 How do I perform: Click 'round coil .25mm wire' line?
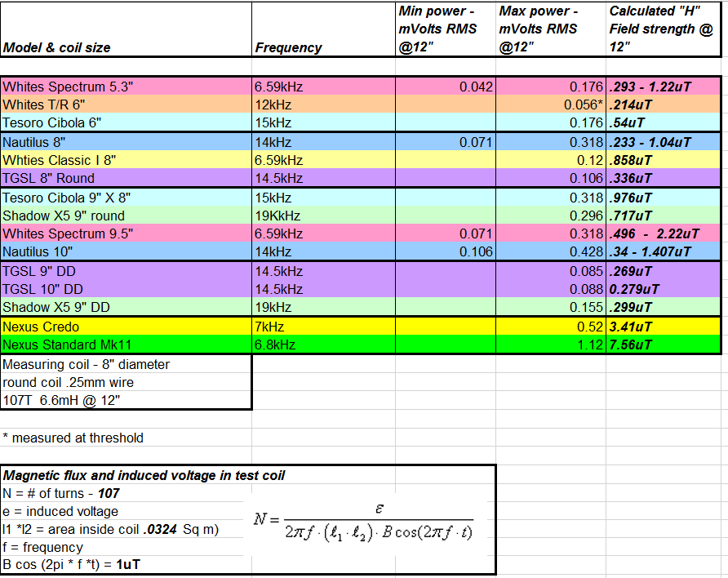coord(127,383)
